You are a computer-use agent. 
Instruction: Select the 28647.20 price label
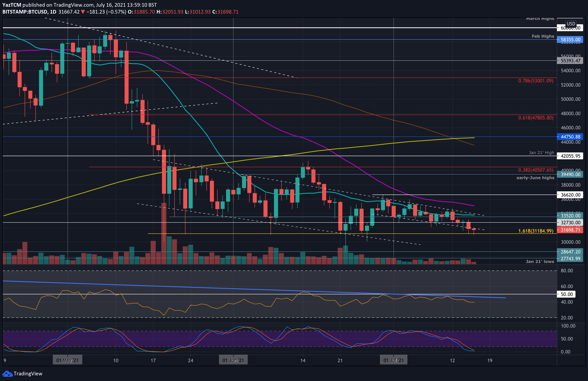tap(570, 252)
